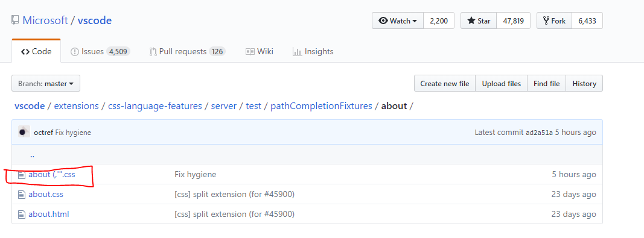The image size is (644, 238).
Task: Click the Create new file button
Action: [445, 83]
